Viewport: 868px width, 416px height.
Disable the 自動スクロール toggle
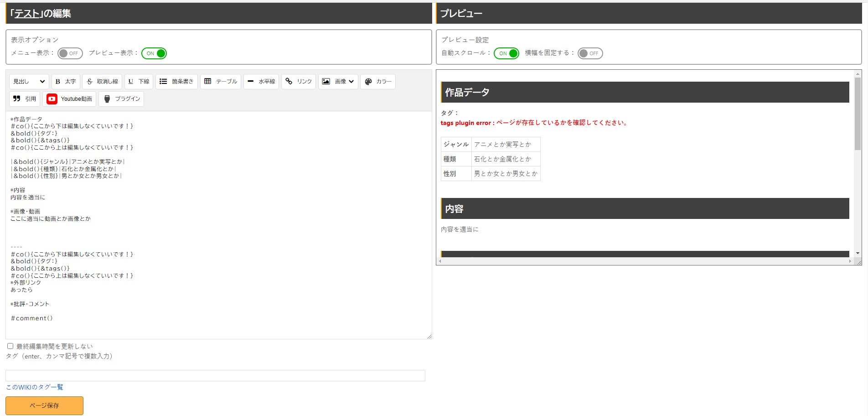coord(506,53)
